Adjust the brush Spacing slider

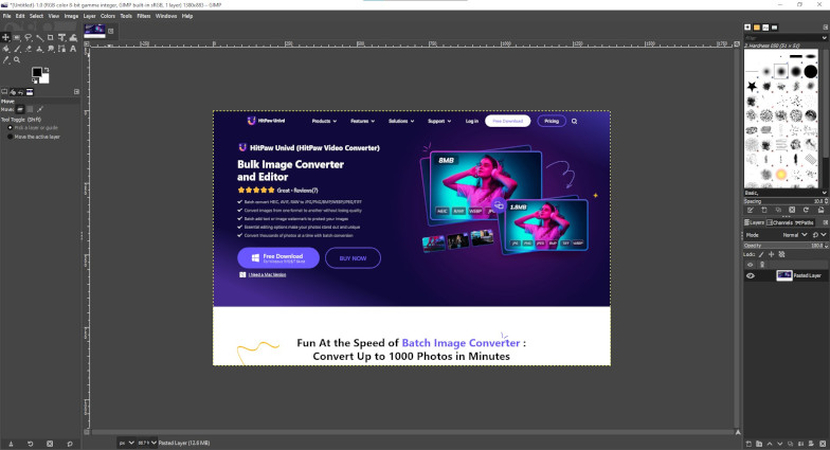tap(786, 201)
